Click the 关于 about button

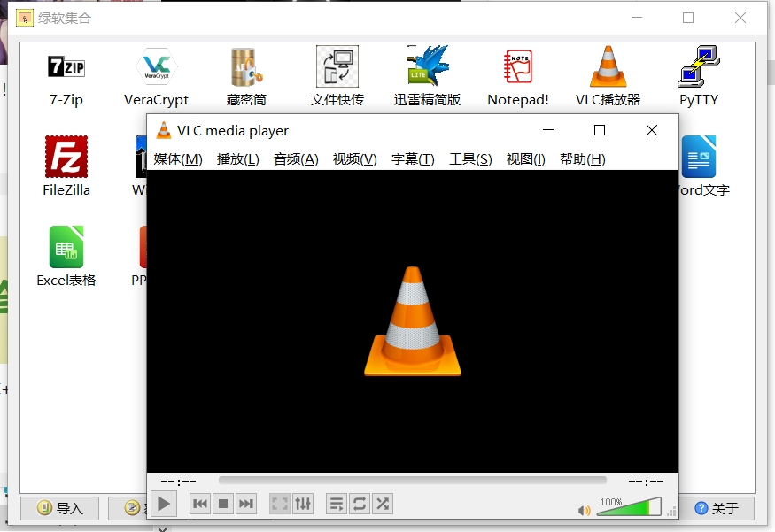pyautogui.click(x=717, y=508)
